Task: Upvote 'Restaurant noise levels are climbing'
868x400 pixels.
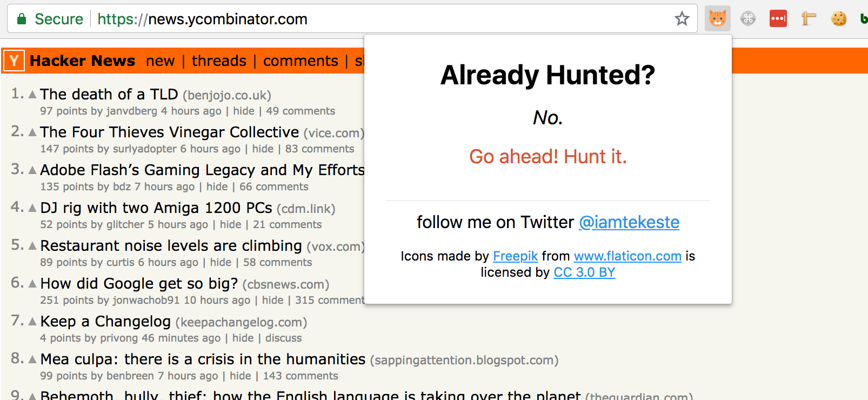Action: click(32, 246)
